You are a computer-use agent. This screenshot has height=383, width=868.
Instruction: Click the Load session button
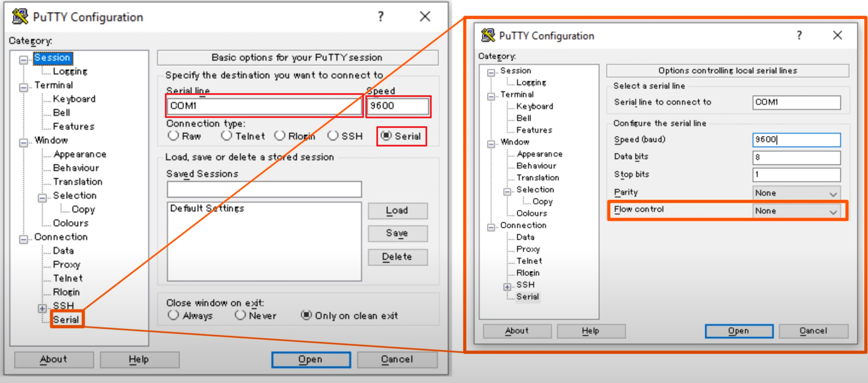[x=397, y=210]
